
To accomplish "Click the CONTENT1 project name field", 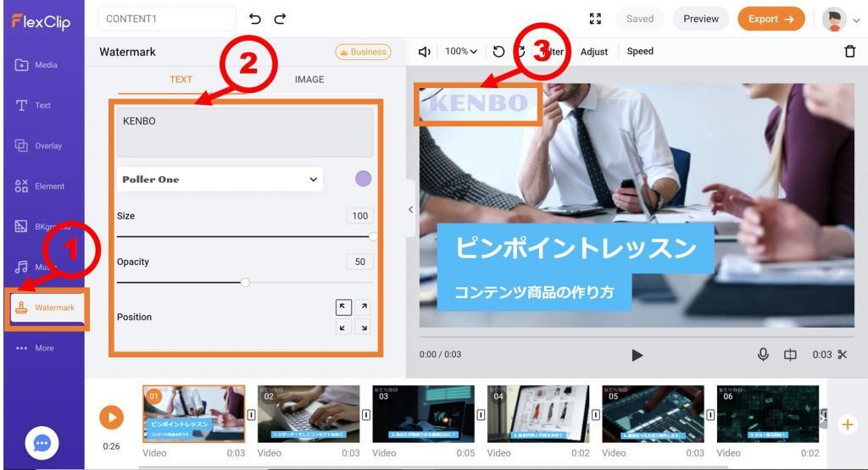I will 167,19.
